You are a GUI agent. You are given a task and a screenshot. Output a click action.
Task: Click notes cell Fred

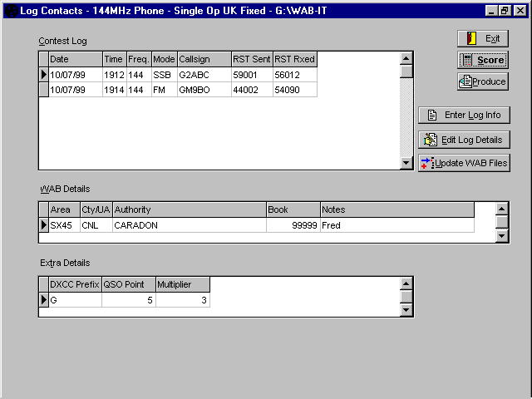(x=397, y=225)
